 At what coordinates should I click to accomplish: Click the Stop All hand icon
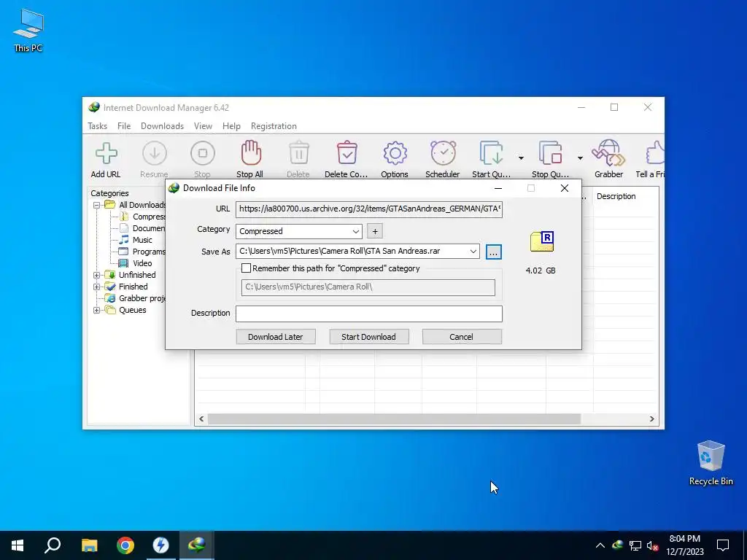click(251, 153)
